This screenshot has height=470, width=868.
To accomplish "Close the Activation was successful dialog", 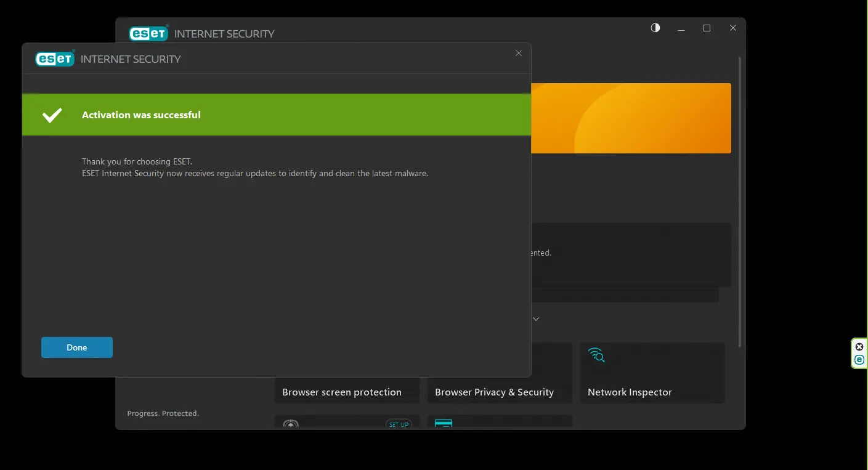I will coord(519,53).
